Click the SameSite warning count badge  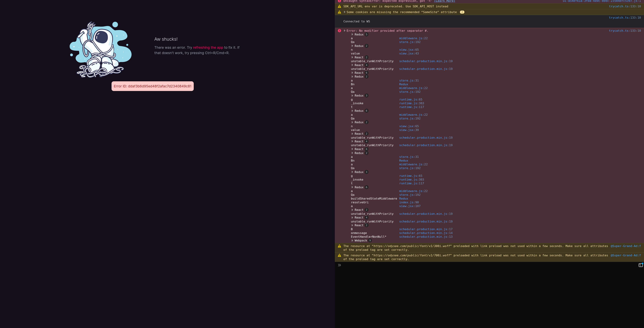pos(462,12)
